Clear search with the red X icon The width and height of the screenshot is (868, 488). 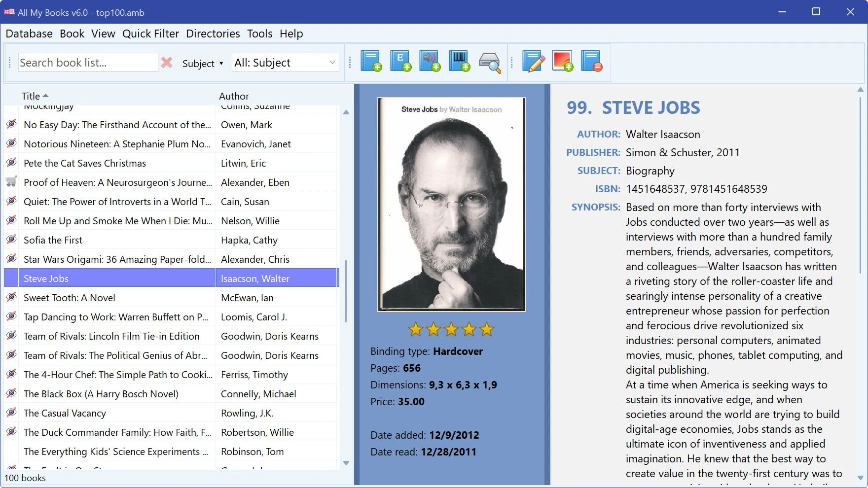pyautogui.click(x=167, y=63)
